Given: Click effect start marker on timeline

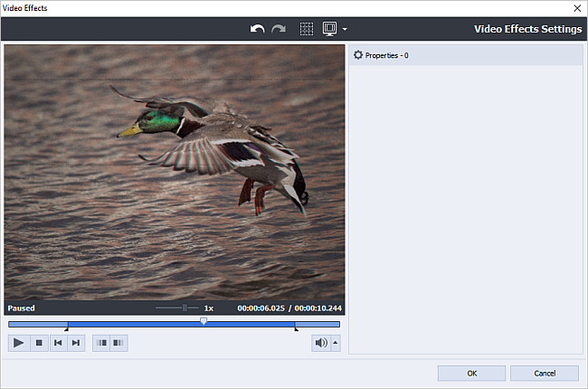Looking at the screenshot, I should click(67, 329).
